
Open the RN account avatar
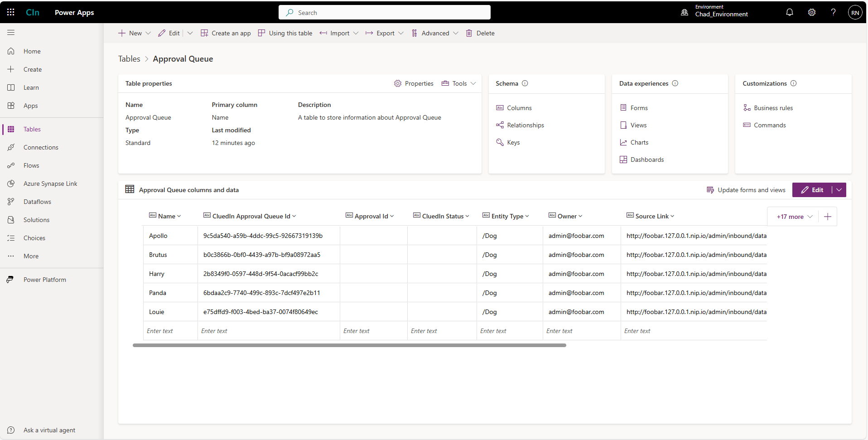pos(855,12)
